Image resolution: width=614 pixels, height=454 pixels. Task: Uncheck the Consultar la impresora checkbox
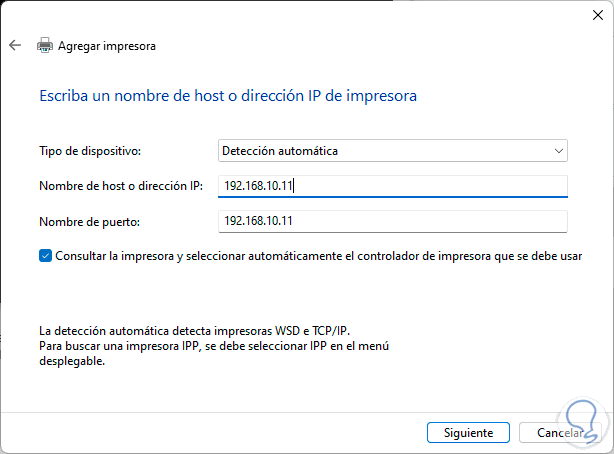tap(46, 256)
